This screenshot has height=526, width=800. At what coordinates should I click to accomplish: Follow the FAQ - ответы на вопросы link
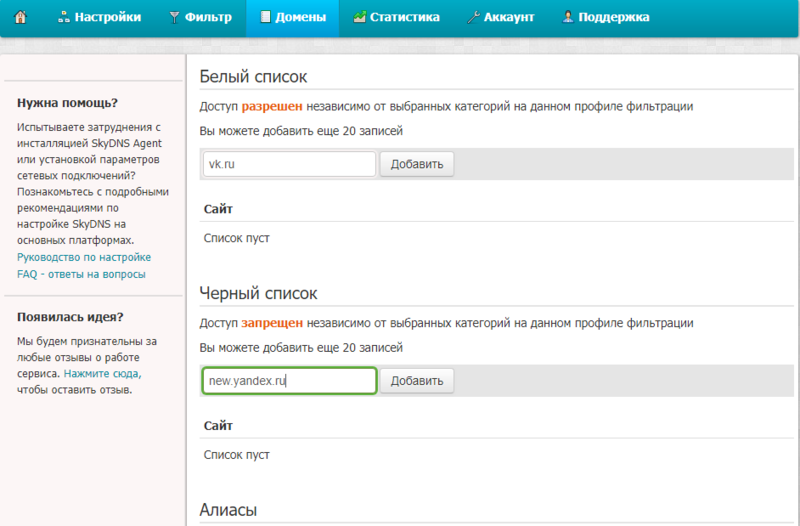[x=81, y=274]
